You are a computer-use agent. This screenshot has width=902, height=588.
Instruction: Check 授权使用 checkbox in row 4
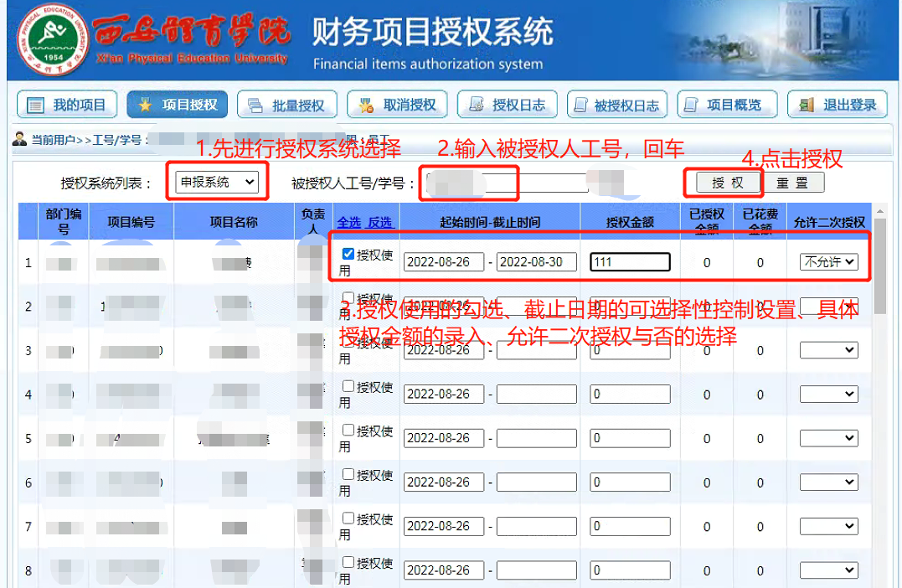[x=348, y=386]
